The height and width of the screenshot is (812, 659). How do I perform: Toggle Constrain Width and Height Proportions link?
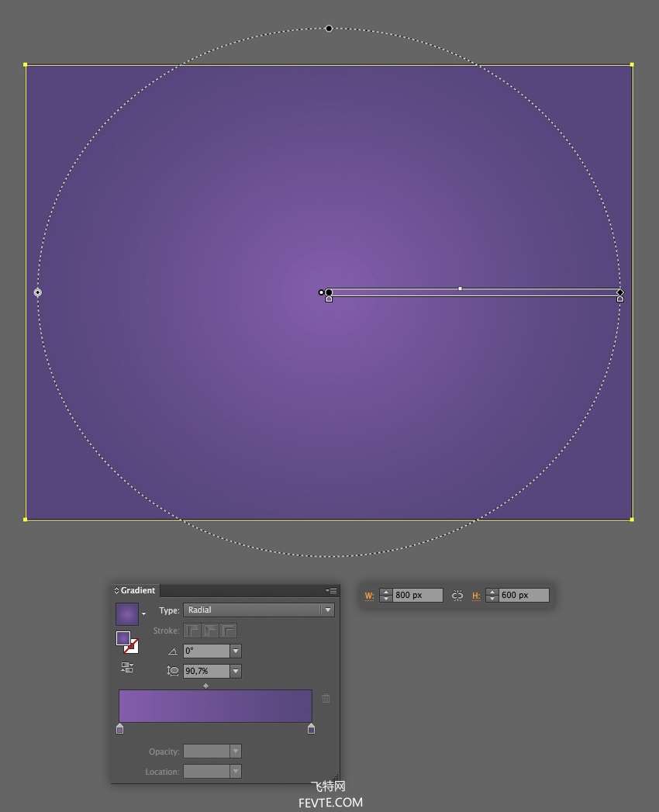(457, 596)
